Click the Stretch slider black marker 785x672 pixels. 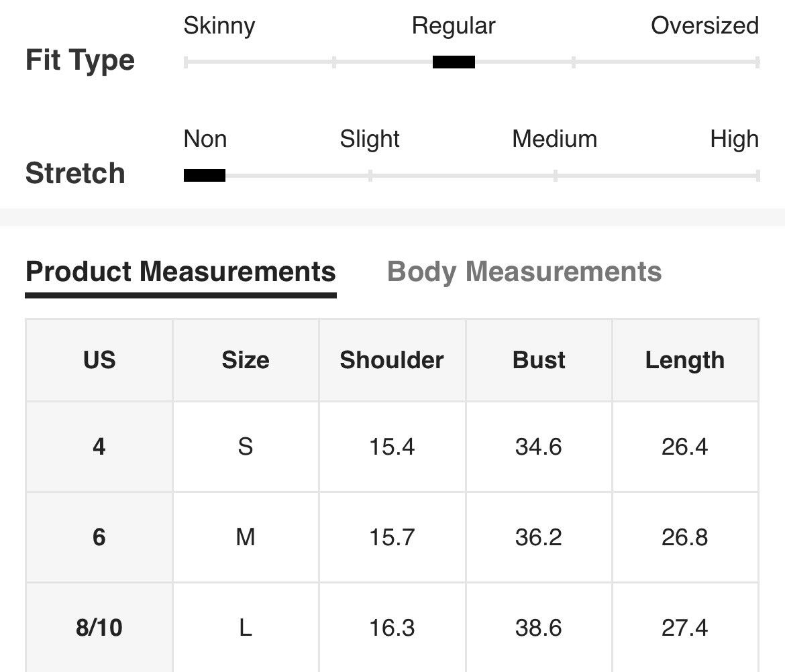(x=204, y=175)
